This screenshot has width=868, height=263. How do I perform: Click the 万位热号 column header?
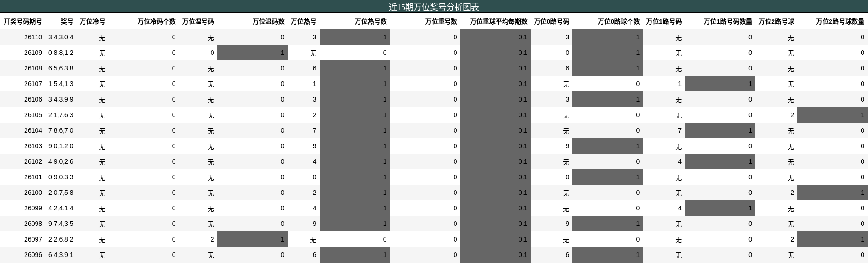point(303,21)
